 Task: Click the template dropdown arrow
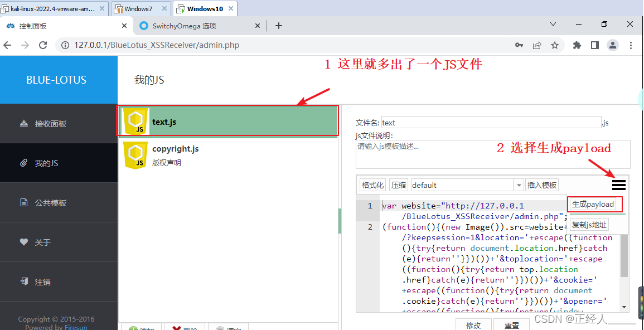519,185
